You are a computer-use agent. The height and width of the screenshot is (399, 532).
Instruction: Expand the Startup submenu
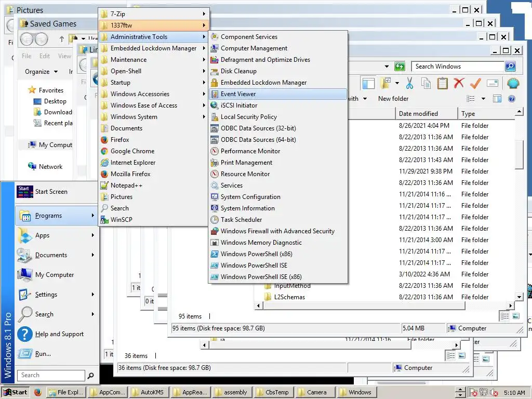153,83
